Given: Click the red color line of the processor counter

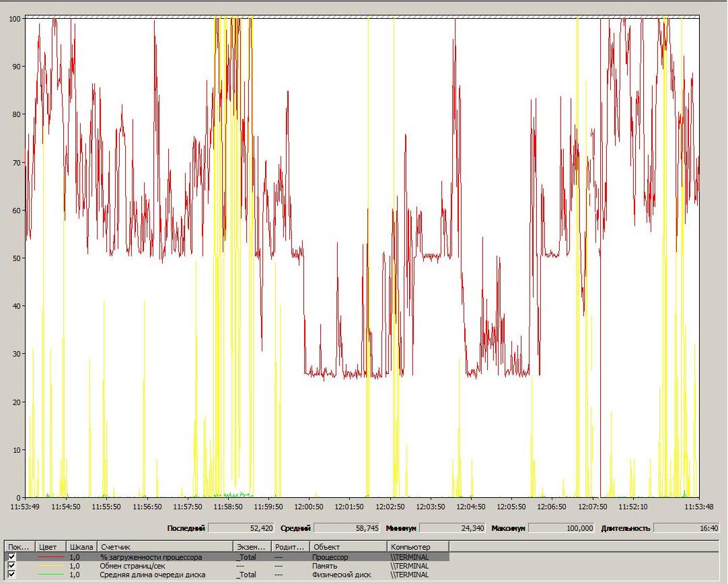Looking at the screenshot, I should [x=50, y=557].
